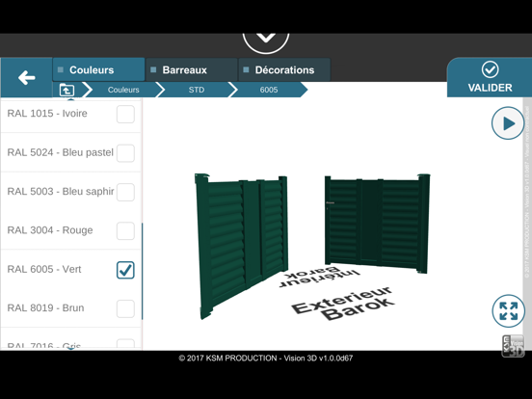Check the RAL 3004 - Rouge checkbox
532x399 pixels.
[x=125, y=231]
